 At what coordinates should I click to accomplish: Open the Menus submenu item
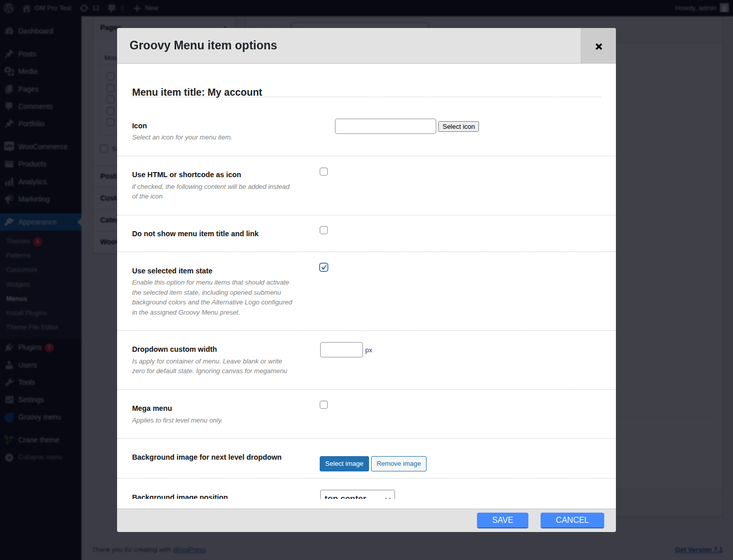pyautogui.click(x=17, y=299)
